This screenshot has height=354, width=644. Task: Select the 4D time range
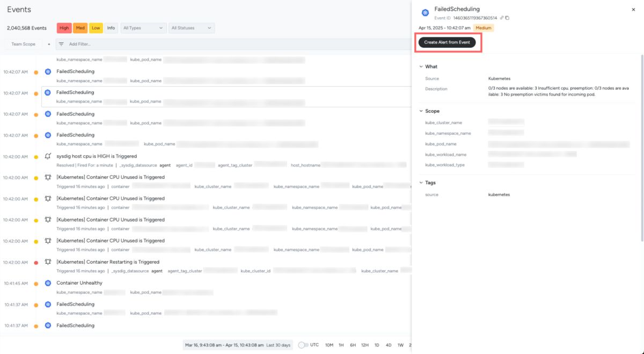(389, 345)
